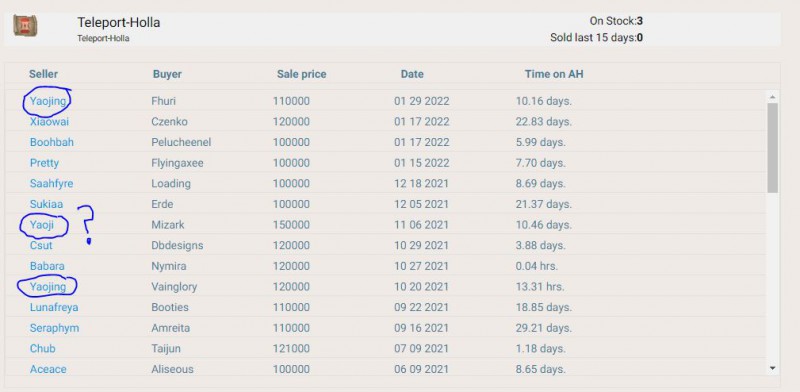Viewport: 800px width, 392px height.
Task: Click the date 12 18 2021
Action: tap(421, 183)
